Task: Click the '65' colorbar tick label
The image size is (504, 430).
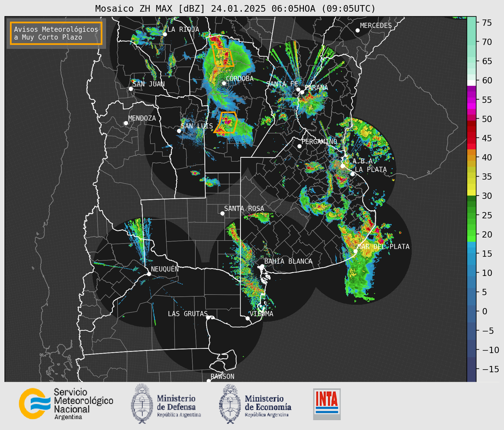Action: [487, 61]
